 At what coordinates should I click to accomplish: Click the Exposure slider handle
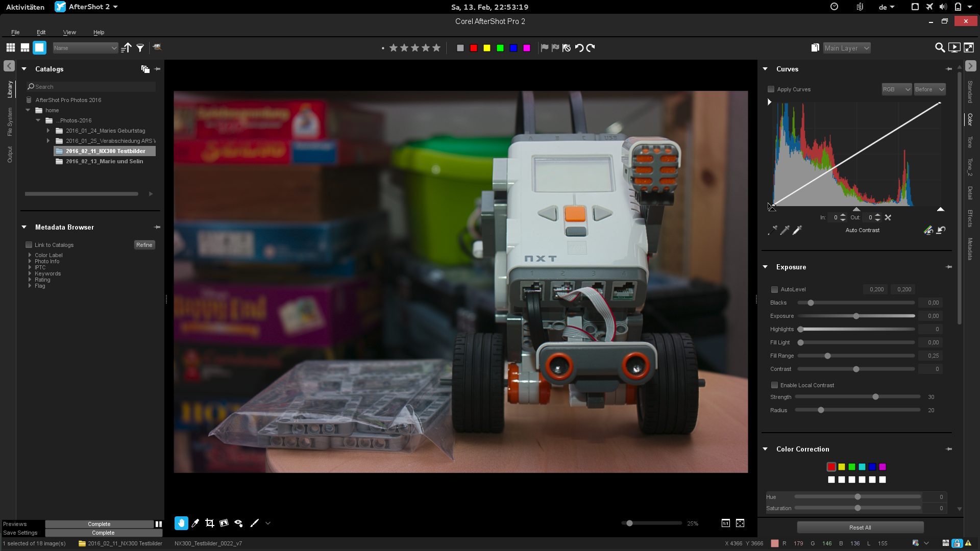[856, 316]
